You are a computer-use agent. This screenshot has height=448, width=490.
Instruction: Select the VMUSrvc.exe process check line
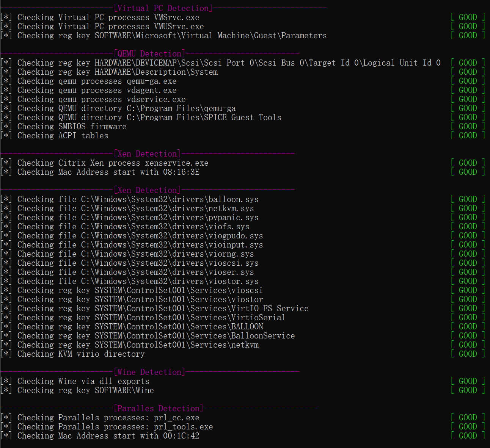click(102, 27)
